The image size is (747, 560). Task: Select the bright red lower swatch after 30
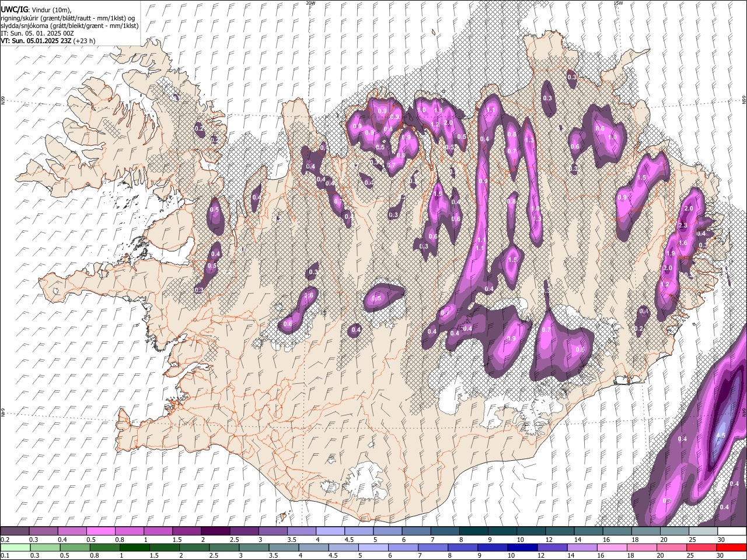click(x=732, y=548)
